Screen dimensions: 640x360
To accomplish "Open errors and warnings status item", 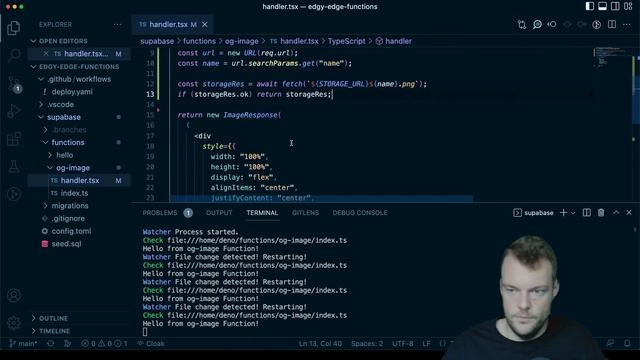I will click(104, 344).
